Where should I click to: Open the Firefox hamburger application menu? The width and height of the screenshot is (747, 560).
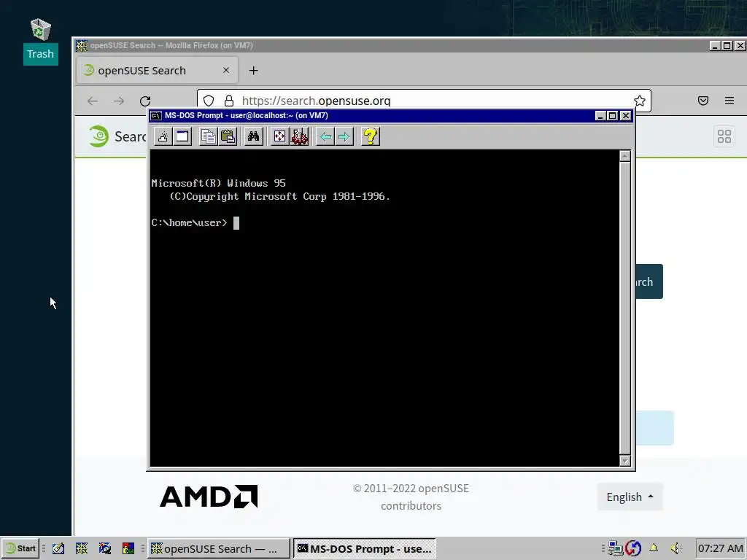click(729, 101)
